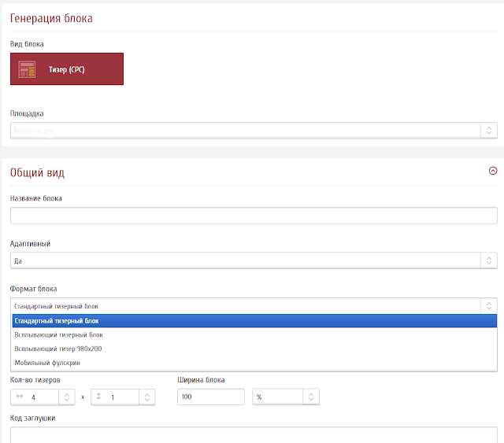Choose Мобильный фулскрин option
This screenshot has width=504, height=443.
(254, 363)
